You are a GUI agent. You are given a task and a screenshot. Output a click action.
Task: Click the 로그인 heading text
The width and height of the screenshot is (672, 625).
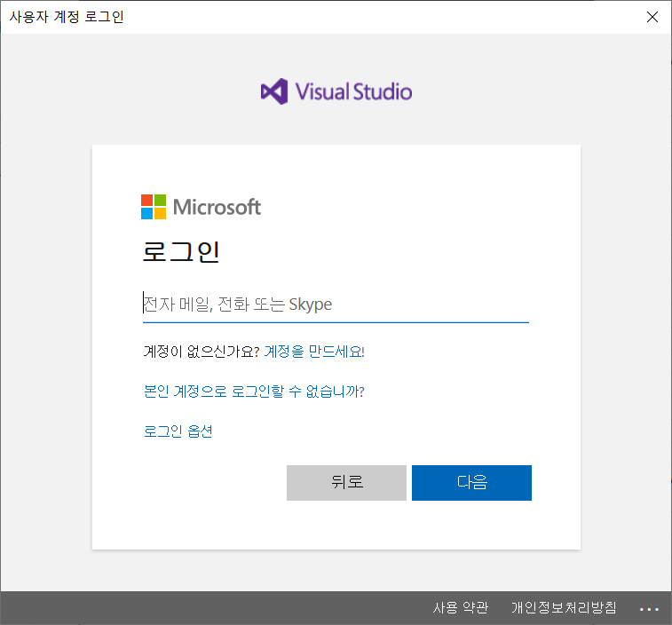[x=181, y=251]
